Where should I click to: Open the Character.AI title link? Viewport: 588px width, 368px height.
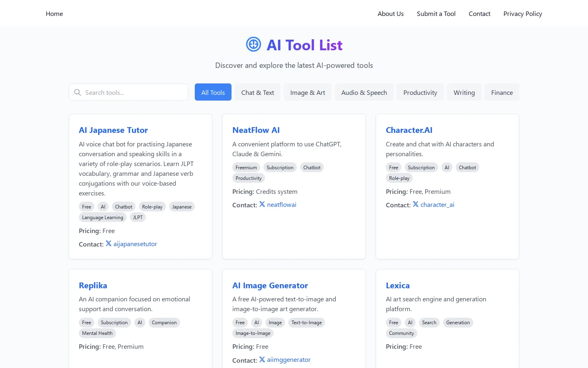[x=409, y=130]
